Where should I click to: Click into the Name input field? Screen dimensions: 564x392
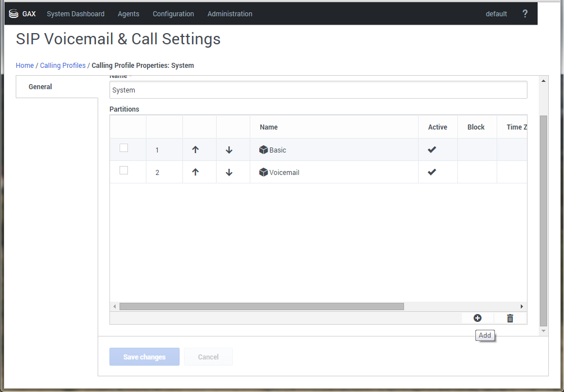point(318,90)
